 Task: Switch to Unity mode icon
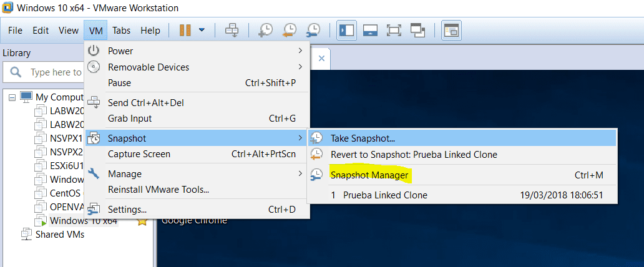pyautogui.click(x=417, y=30)
